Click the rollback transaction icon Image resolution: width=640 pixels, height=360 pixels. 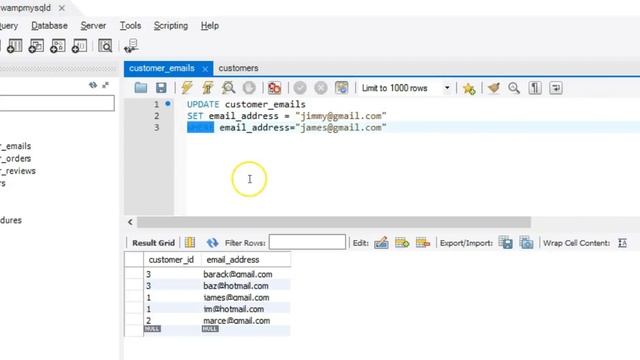[x=321, y=88]
